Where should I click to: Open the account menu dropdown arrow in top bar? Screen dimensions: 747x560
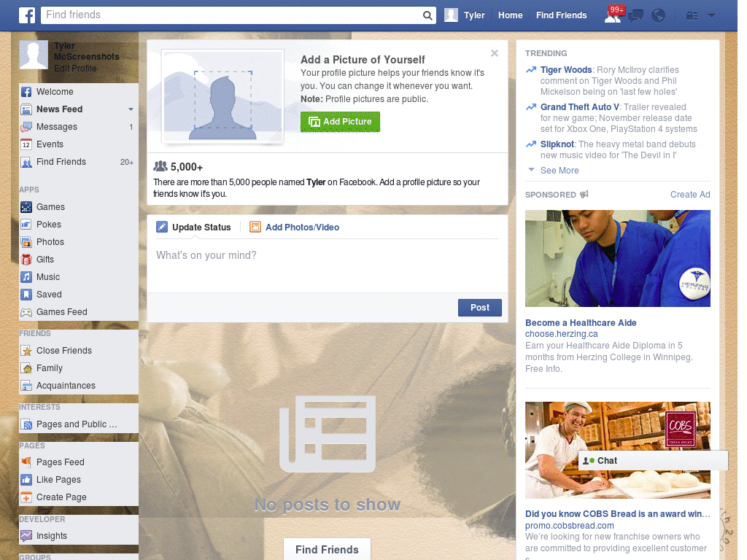click(712, 15)
